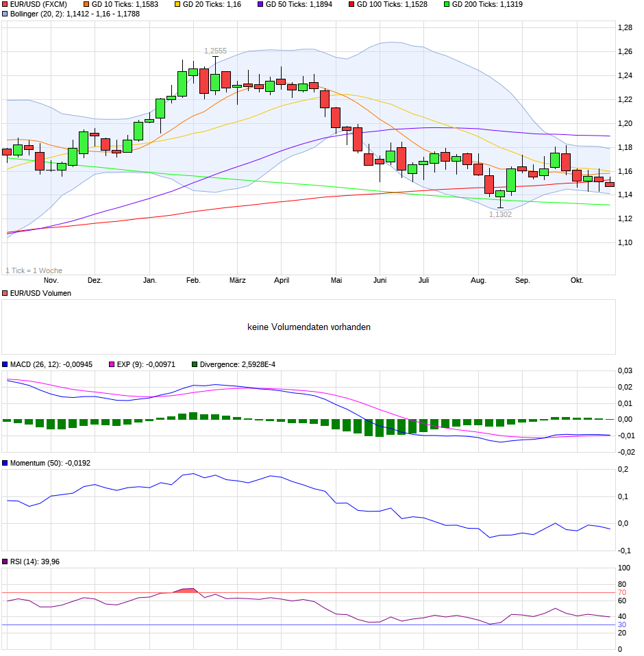Click the 'April' month axis label
The width and height of the screenshot is (644, 656).
point(282,281)
